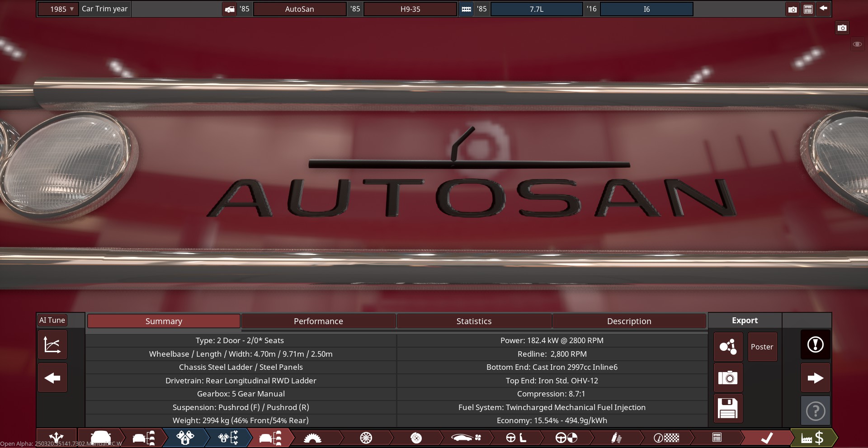
Task: Switch to the Performance tab
Action: [318, 321]
